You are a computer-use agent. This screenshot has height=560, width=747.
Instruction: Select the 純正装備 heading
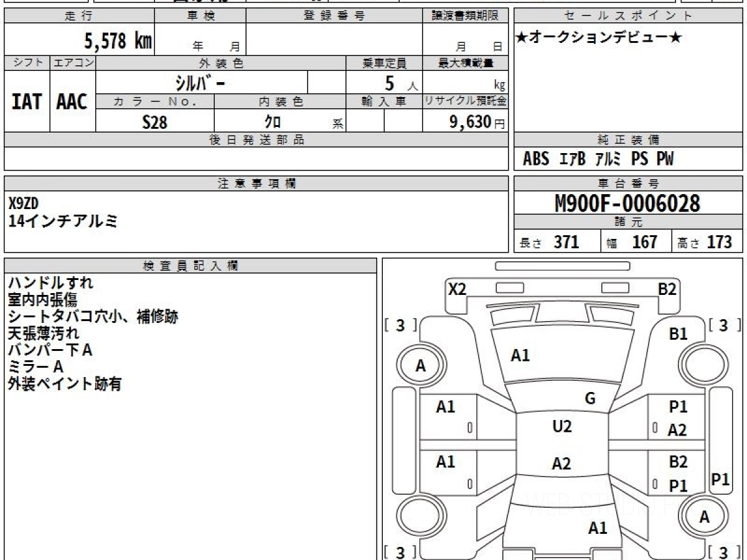628,140
